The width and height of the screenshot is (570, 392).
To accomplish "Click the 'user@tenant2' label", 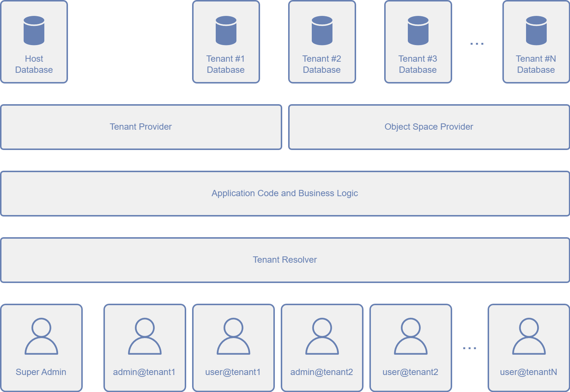I will tap(410, 372).
